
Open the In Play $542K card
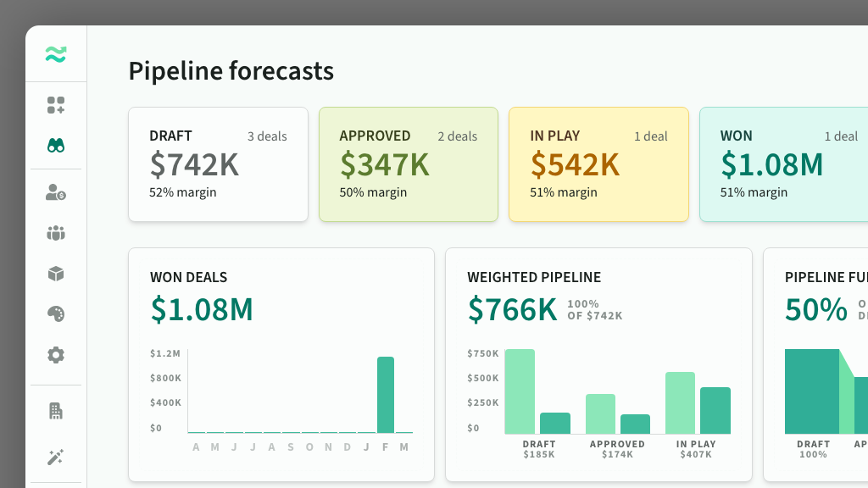point(598,164)
